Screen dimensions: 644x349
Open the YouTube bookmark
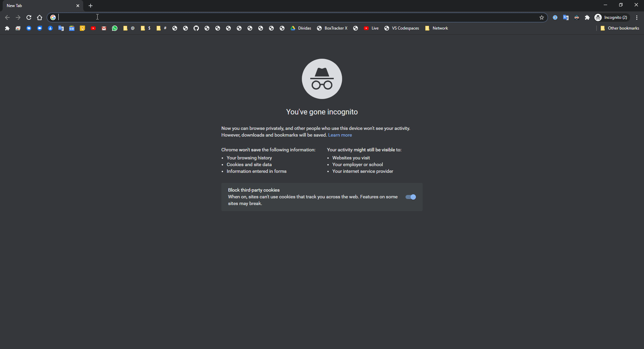(93, 28)
